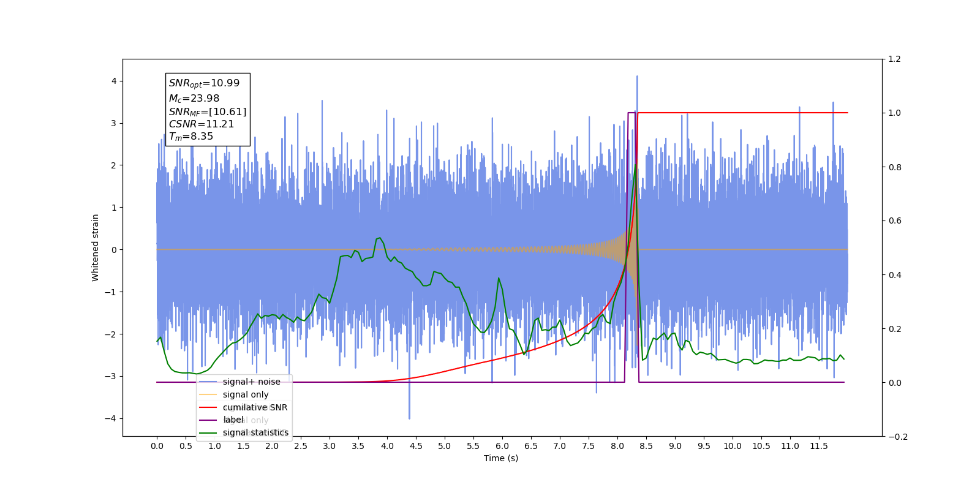Image resolution: width=980 pixels, height=490 pixels.
Task: Click x-axis tick label 2.5
Action: coord(301,446)
